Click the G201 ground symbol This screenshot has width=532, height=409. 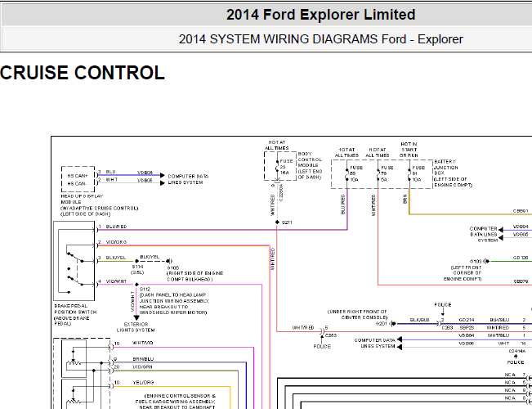(x=393, y=324)
